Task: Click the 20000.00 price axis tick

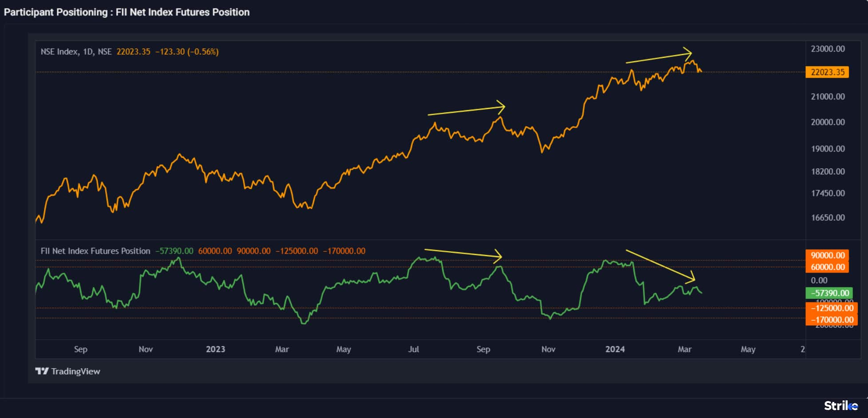Action: tap(828, 122)
